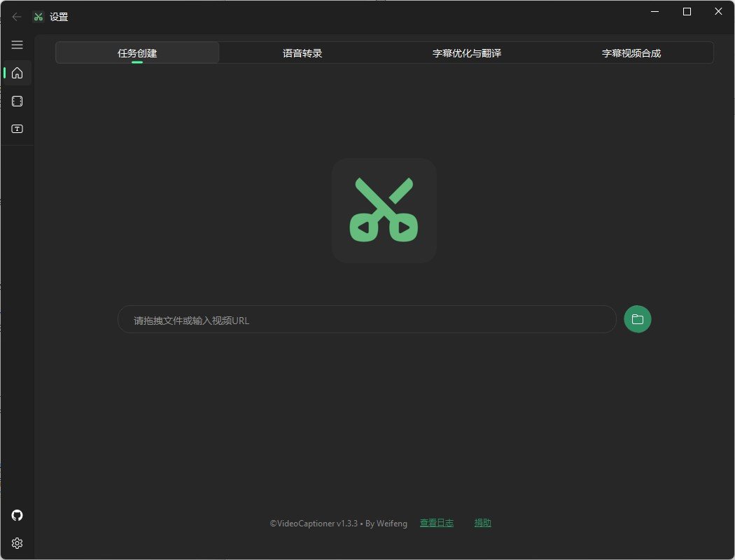The image size is (735, 560).
Task: Minimize the VideoCaptioner window
Action: (x=655, y=11)
